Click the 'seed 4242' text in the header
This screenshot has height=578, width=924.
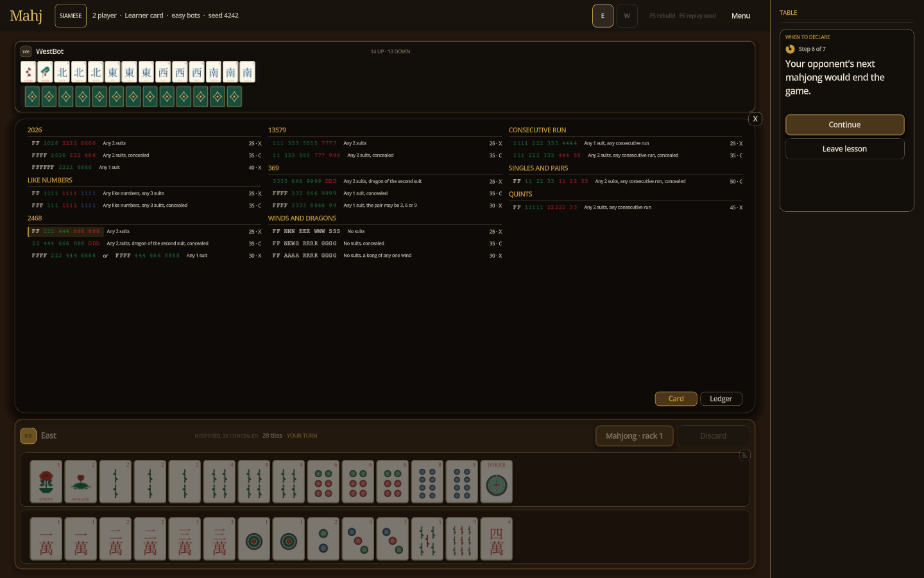[223, 15]
